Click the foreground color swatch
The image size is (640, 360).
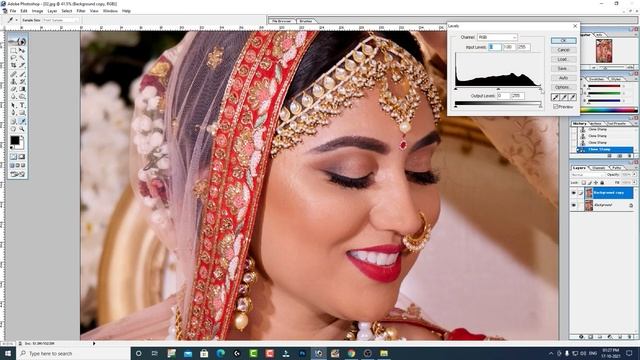pos(15,140)
